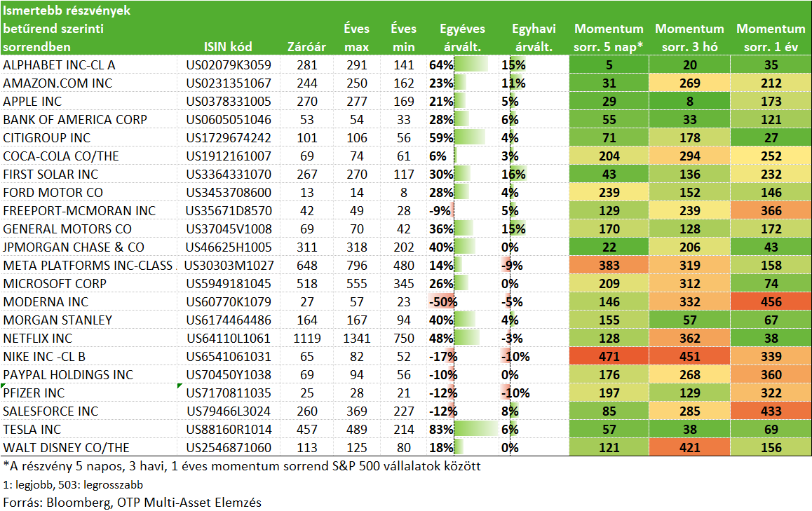Click Apple's green 8 three-month momentum cell
Image resolution: width=812 pixels, height=511 pixels.
click(x=690, y=101)
